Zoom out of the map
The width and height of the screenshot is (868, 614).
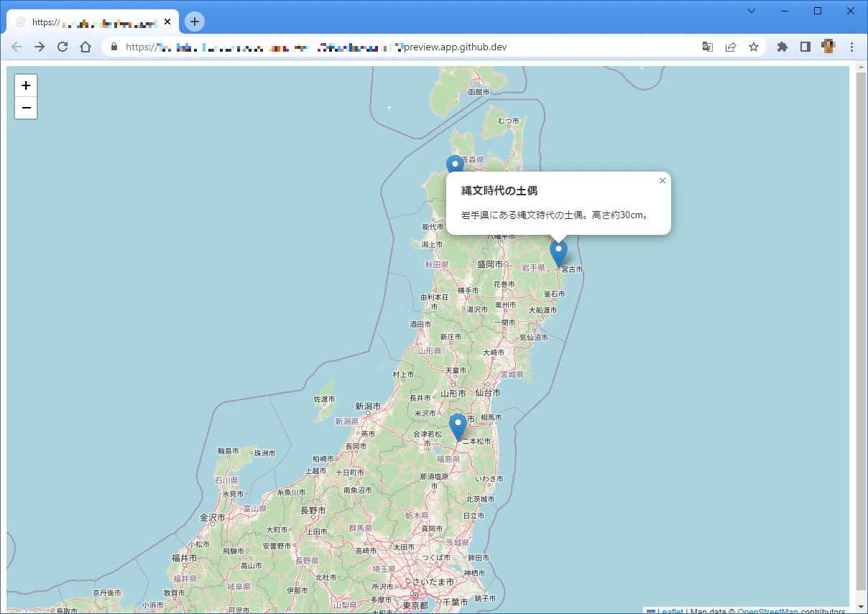26,108
